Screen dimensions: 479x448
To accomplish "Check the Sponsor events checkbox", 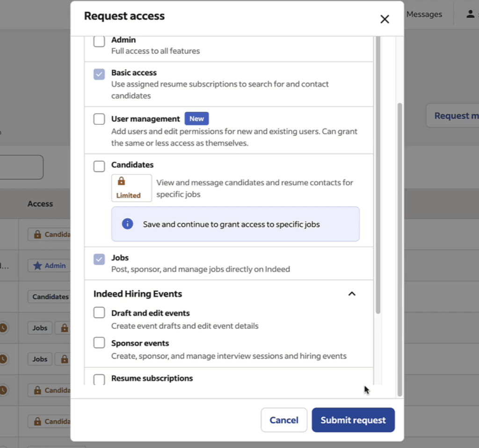I will click(99, 343).
